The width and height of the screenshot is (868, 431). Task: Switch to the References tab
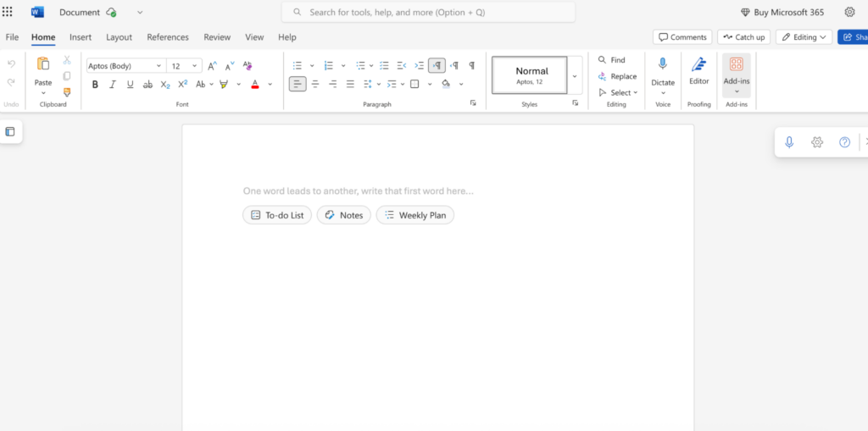[168, 37]
